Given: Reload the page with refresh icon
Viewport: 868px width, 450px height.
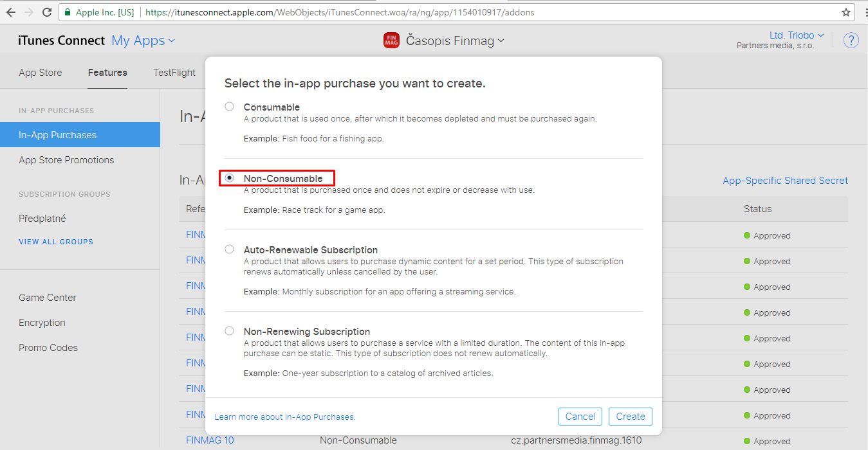Looking at the screenshot, I should tap(47, 12).
